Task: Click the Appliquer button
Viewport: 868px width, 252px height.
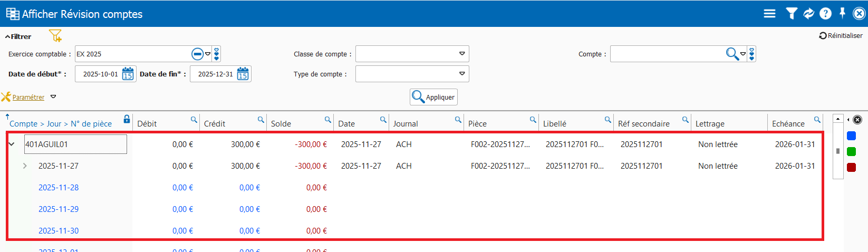Action: 433,97
